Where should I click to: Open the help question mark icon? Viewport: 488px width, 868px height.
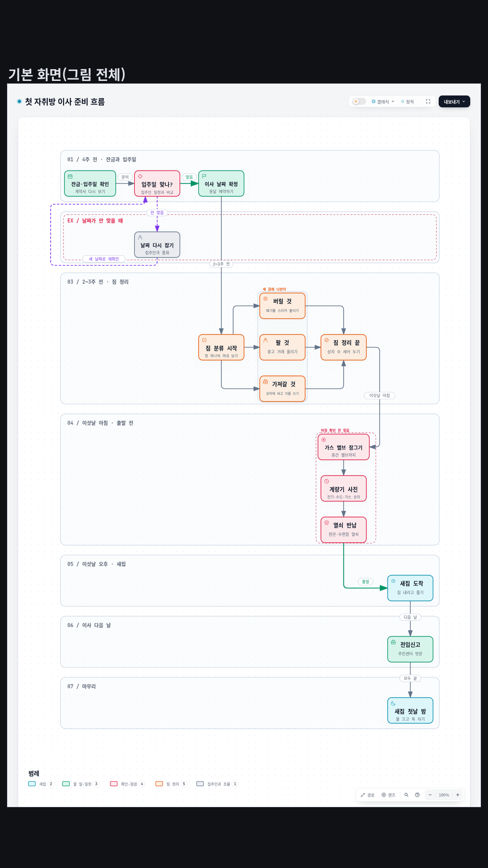click(x=417, y=795)
